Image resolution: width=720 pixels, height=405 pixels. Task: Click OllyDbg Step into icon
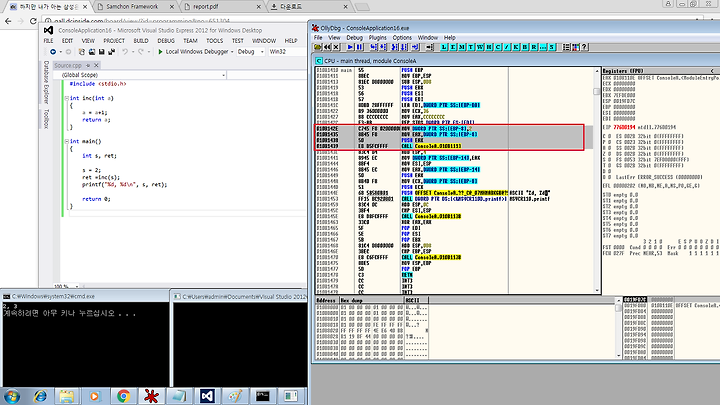pos(373,47)
